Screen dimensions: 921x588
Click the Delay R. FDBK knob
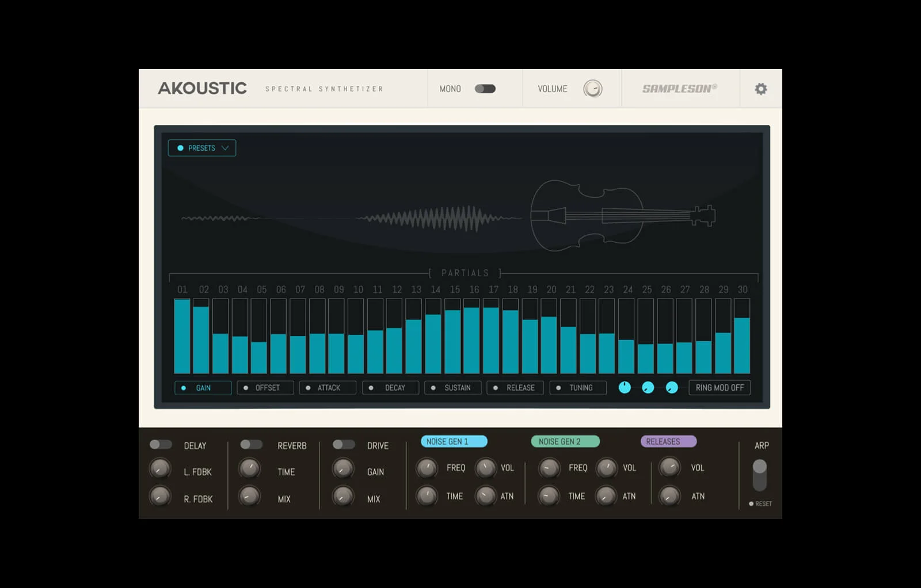(x=160, y=495)
